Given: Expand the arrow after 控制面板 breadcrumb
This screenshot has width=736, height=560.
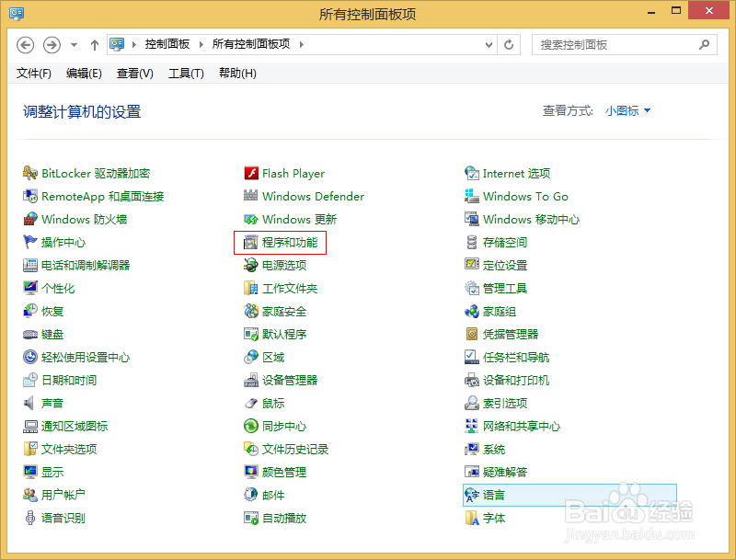Looking at the screenshot, I should tap(201, 44).
